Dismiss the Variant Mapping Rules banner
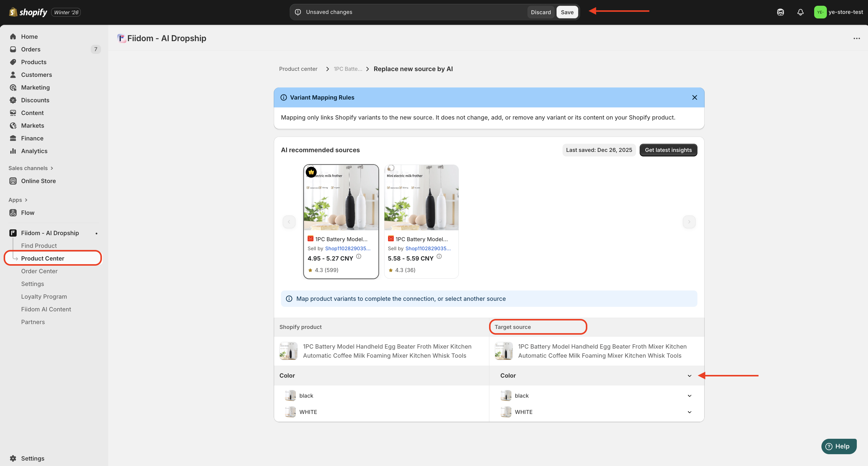The height and width of the screenshot is (466, 868). (x=694, y=97)
